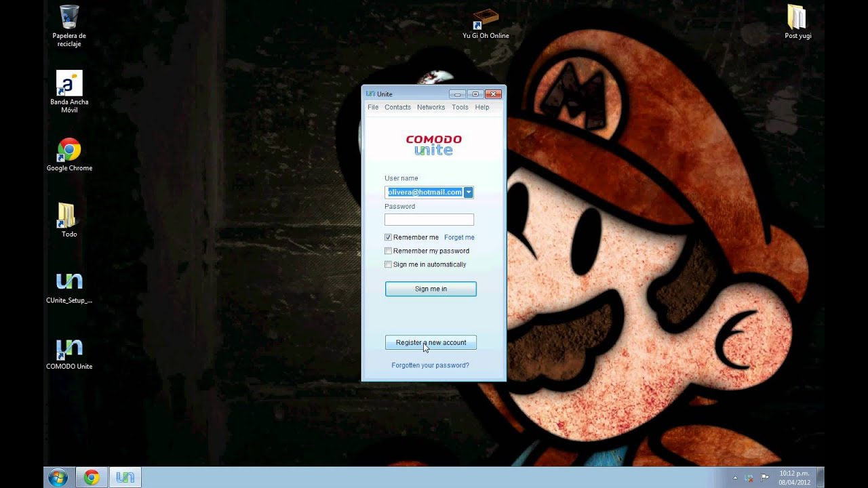The width and height of the screenshot is (868, 488).
Task: Open the Forgotten your password? link
Action: [x=430, y=365]
